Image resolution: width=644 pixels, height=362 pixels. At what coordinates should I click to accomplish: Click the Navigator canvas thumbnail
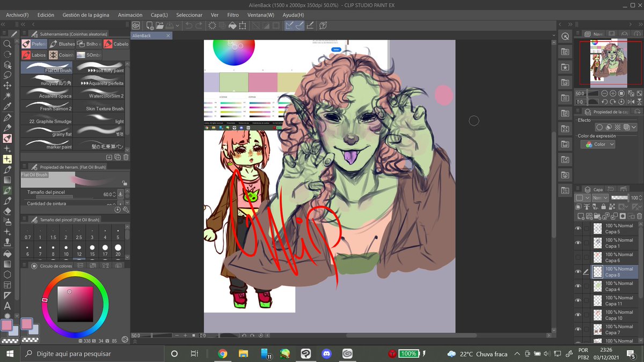click(610, 63)
